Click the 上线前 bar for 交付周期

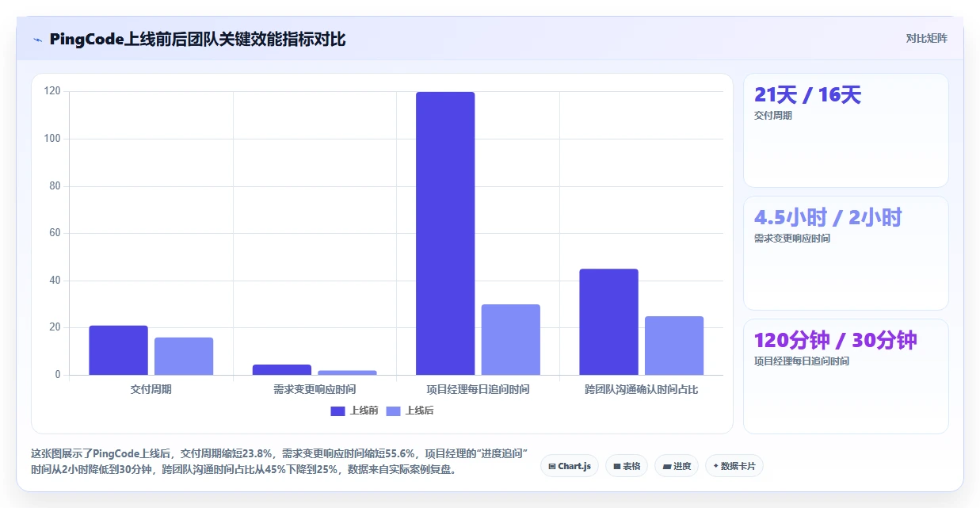pos(119,350)
